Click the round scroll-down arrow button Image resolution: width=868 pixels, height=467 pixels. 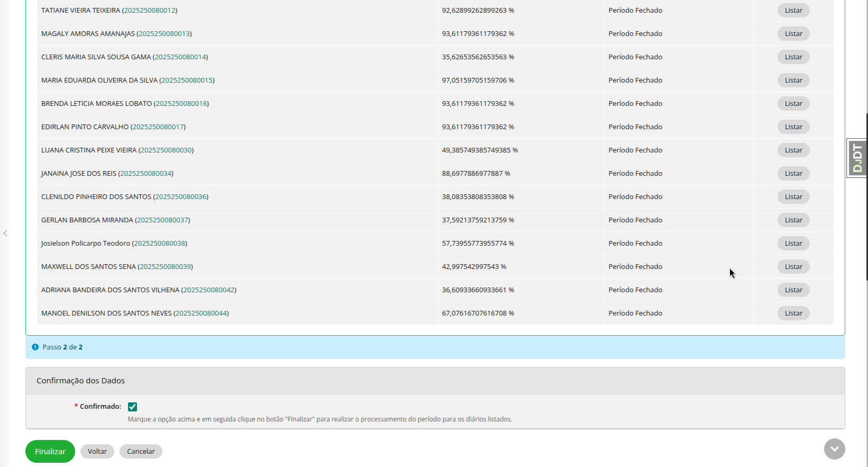click(x=834, y=449)
